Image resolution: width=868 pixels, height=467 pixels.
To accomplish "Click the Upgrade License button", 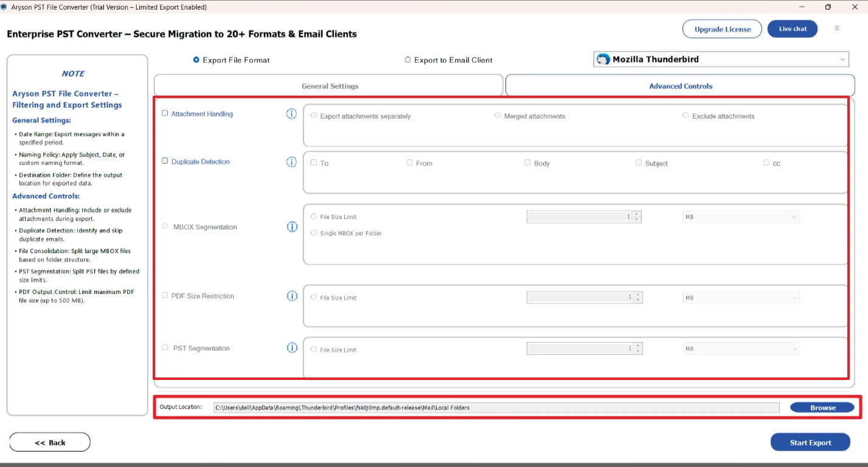I will [x=722, y=29].
